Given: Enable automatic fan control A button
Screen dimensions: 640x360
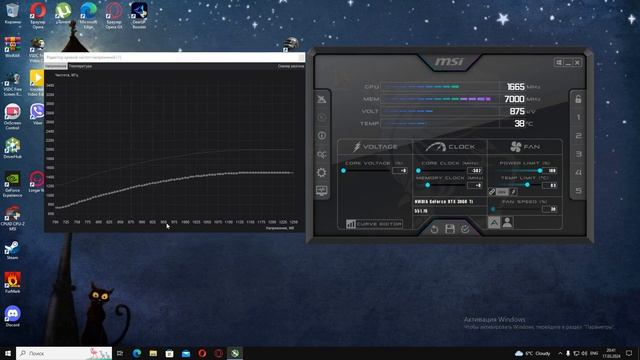Looking at the screenshot, I should click(494, 222).
